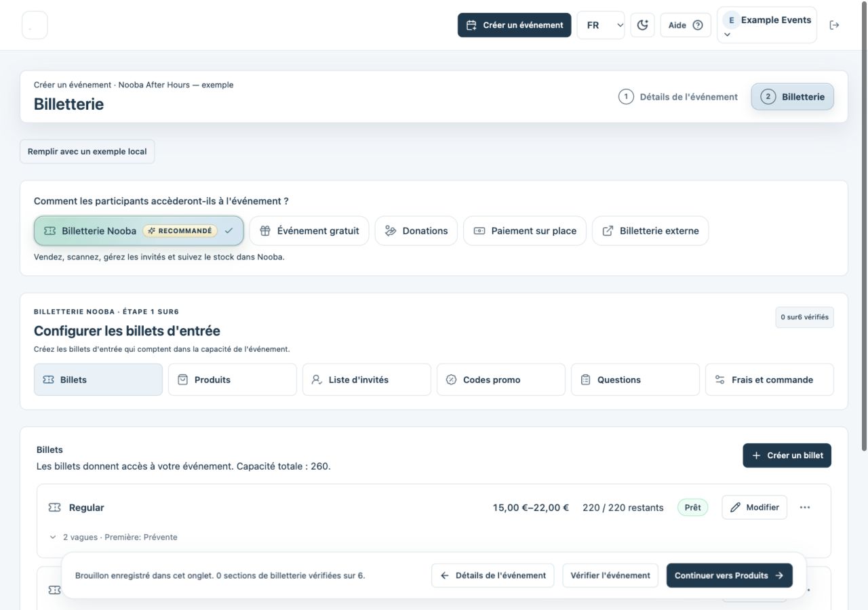868x610 pixels.
Task: Click the 0 sur6 vérifiés badge
Action: [805, 317]
